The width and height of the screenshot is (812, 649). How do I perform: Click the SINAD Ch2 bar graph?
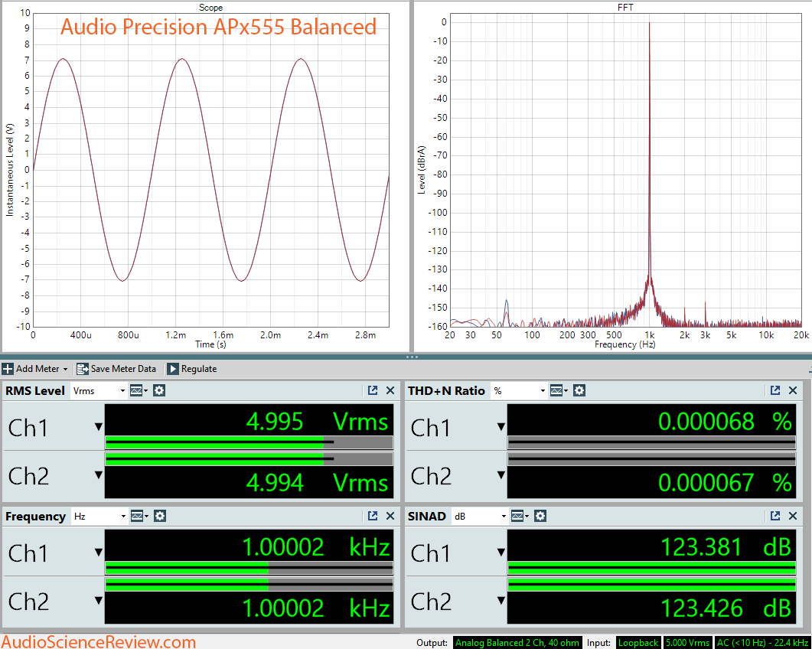[x=651, y=585]
